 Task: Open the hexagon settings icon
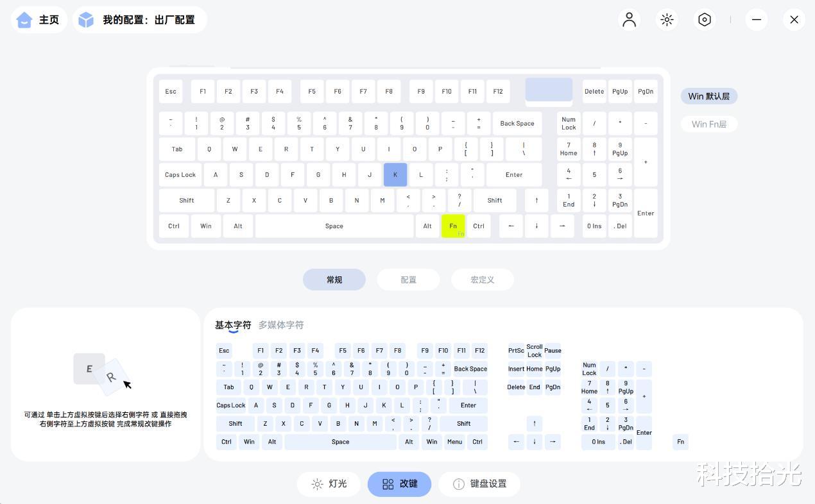tap(704, 19)
